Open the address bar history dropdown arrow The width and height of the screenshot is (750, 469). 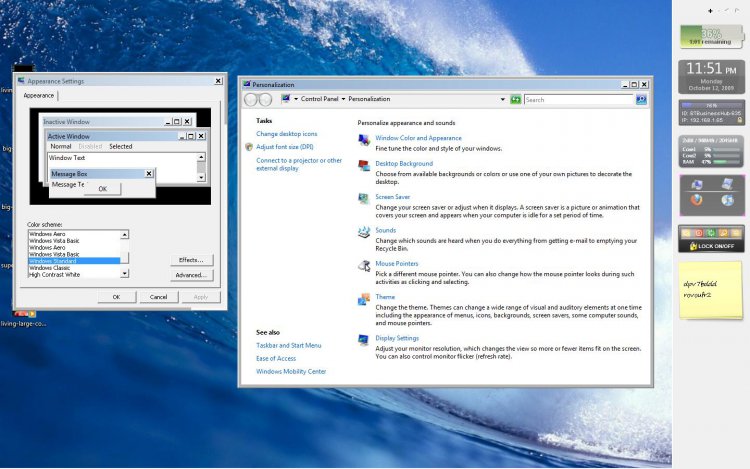(502, 99)
